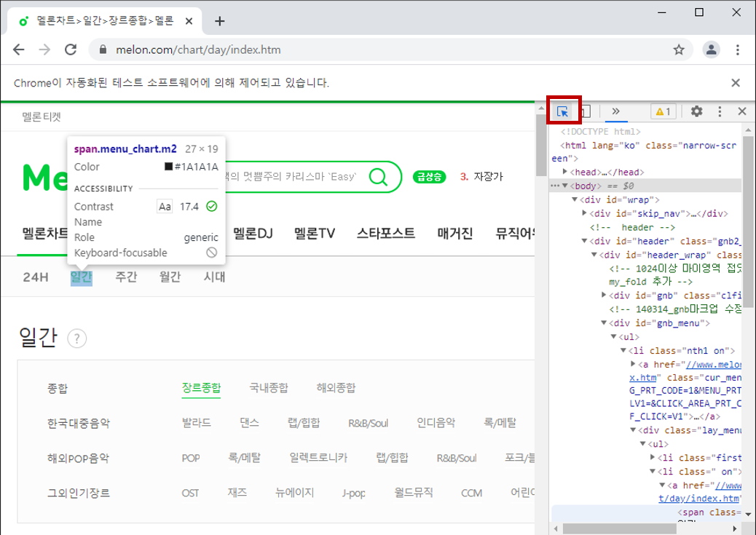The height and width of the screenshot is (535, 756).
Task: Expand the li class first node
Action: (x=653, y=457)
